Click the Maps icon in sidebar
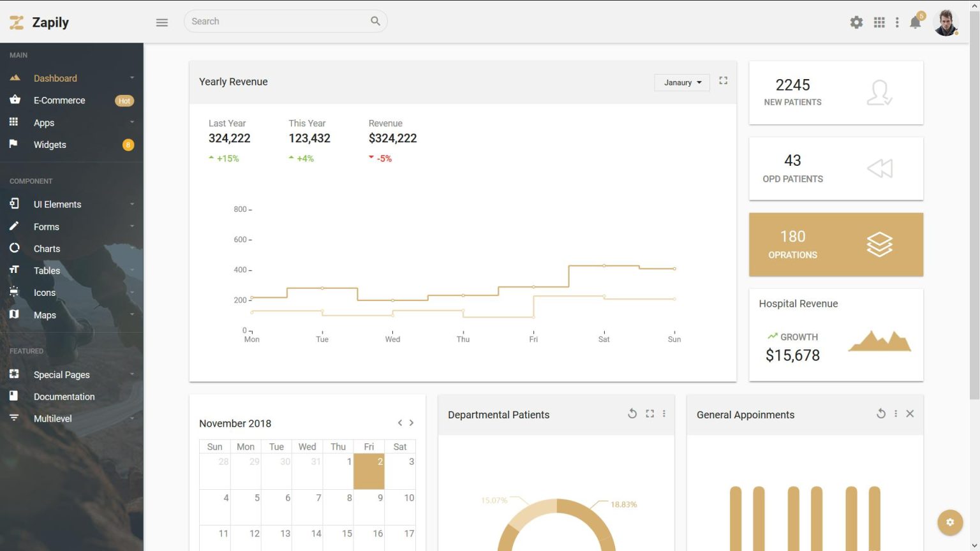This screenshot has width=980, height=551. [15, 314]
